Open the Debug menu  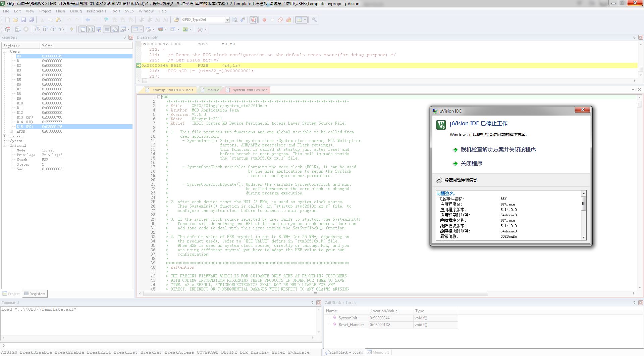point(76,11)
